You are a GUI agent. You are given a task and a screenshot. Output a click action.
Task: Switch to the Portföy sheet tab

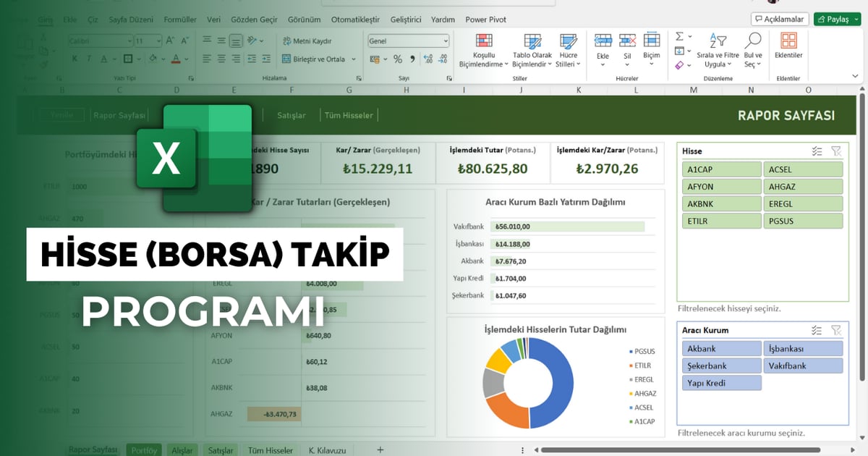[x=143, y=450]
